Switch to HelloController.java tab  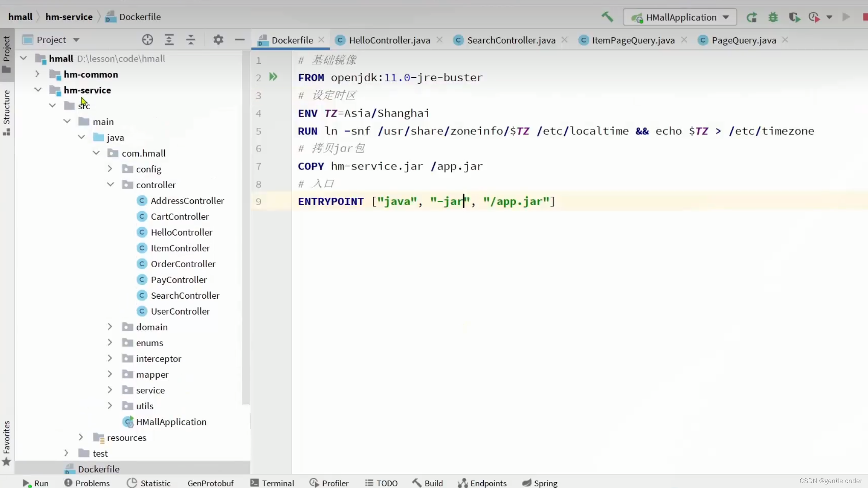pos(389,40)
